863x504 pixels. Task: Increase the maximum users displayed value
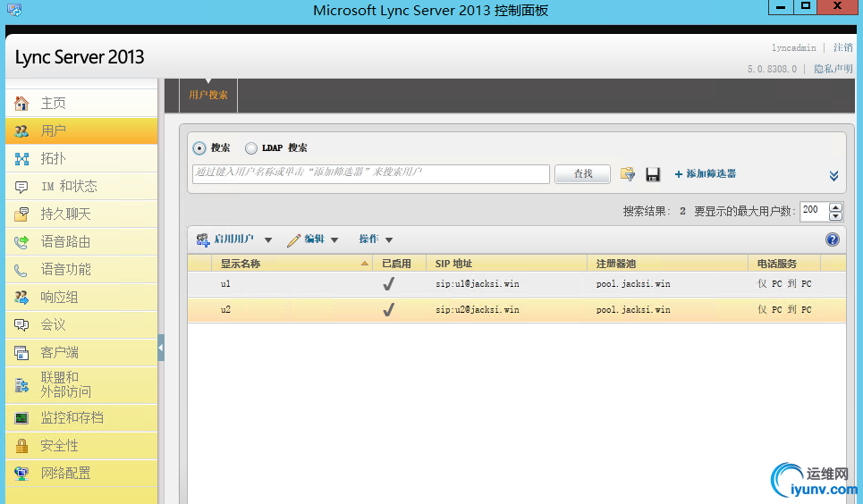[835, 207]
